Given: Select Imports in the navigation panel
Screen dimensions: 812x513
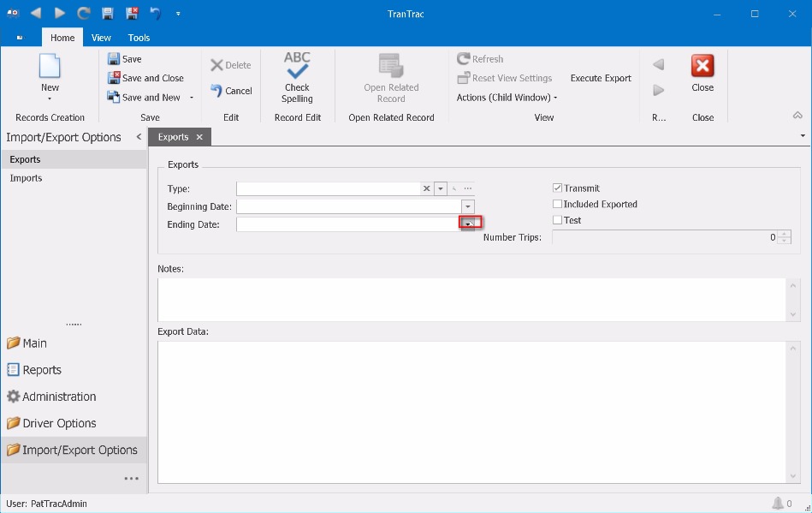Looking at the screenshot, I should pyautogui.click(x=27, y=178).
